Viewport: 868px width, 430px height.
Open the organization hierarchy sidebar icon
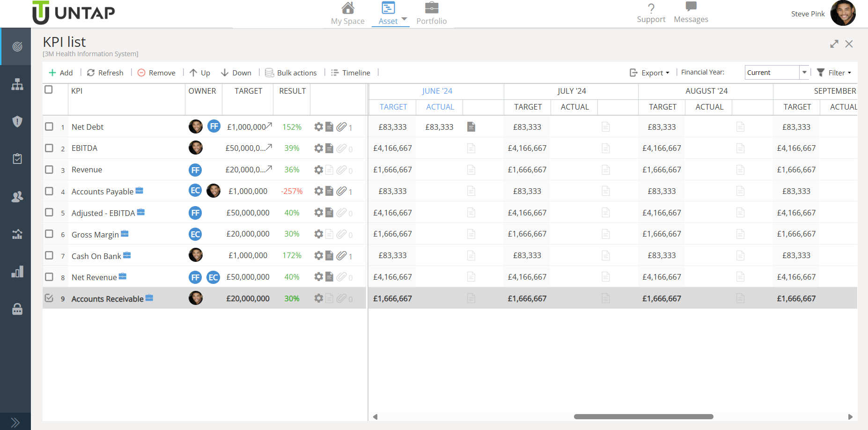coord(17,84)
